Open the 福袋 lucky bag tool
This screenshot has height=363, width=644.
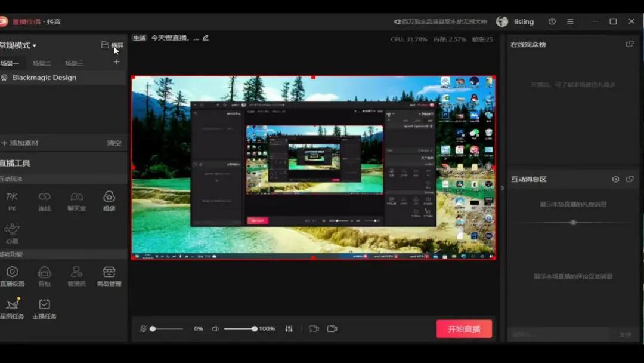[109, 201]
